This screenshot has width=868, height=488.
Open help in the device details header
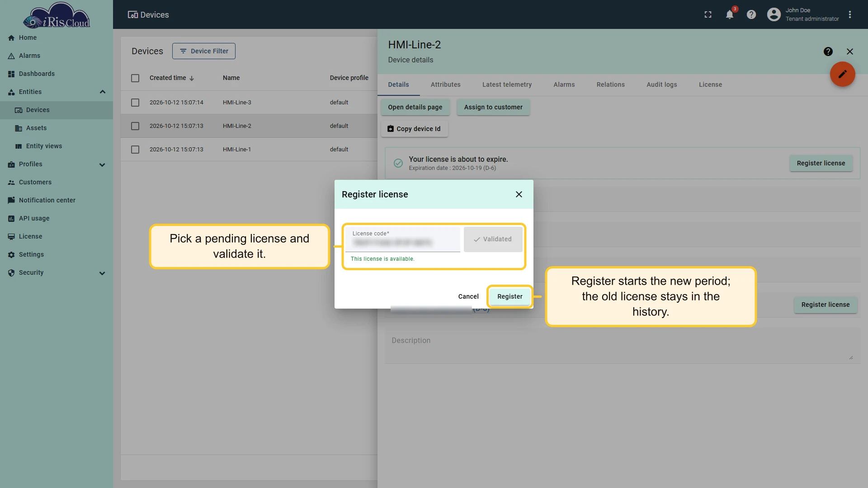tap(828, 52)
